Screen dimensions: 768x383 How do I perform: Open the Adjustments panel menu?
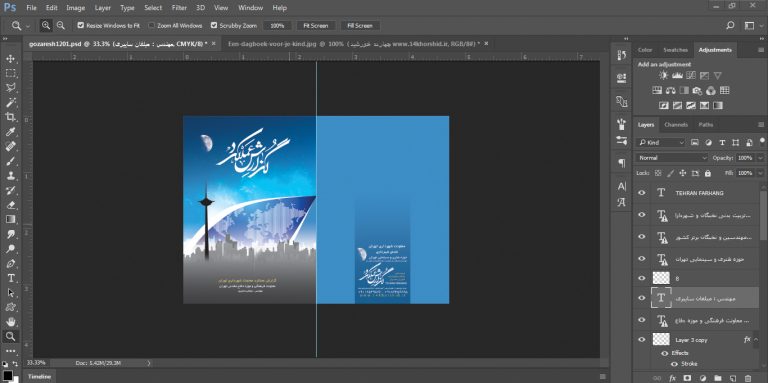(761, 50)
